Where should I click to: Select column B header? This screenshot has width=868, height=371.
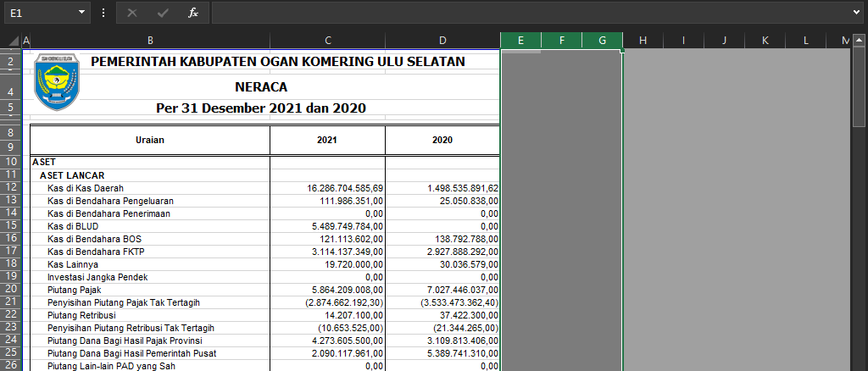[150, 41]
